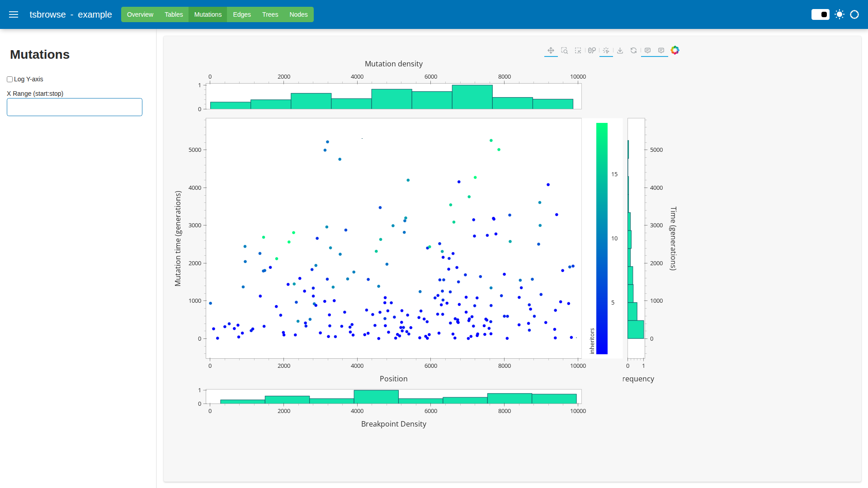868x488 pixels.
Task: Enable the Log Y-axis checkbox
Action: pos(9,79)
